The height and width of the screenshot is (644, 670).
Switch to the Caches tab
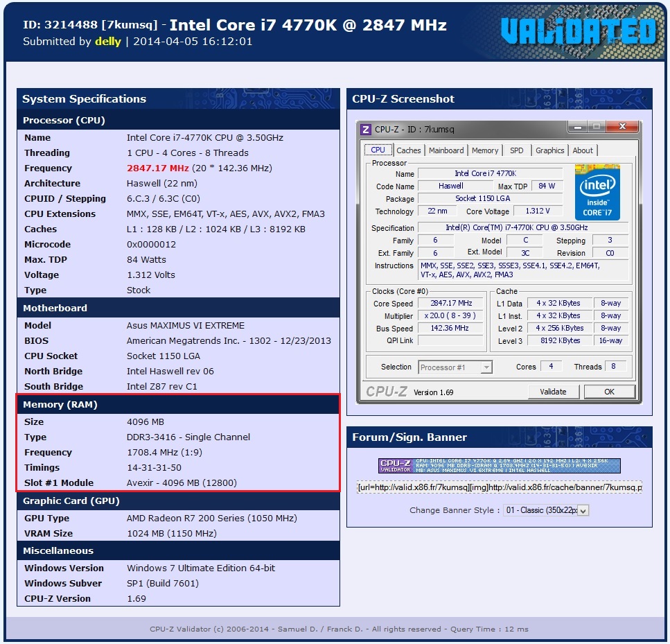(409, 150)
